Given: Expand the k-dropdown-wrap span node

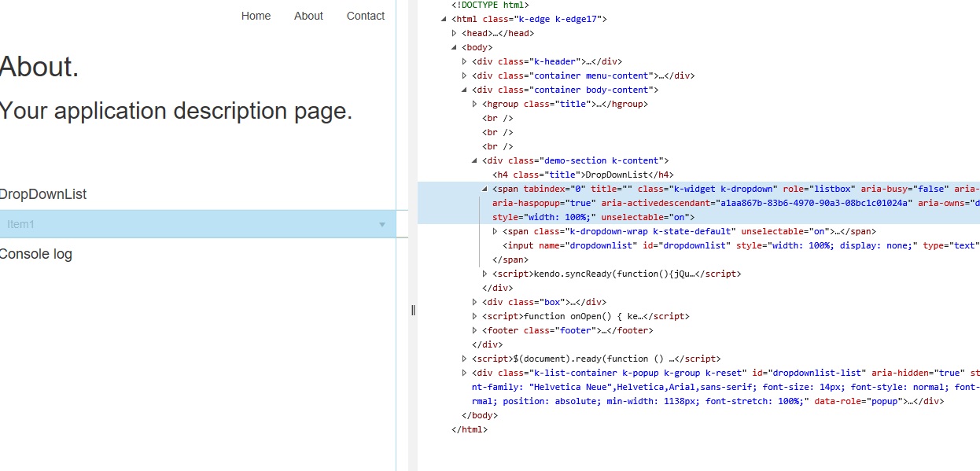Looking at the screenshot, I should [x=496, y=231].
